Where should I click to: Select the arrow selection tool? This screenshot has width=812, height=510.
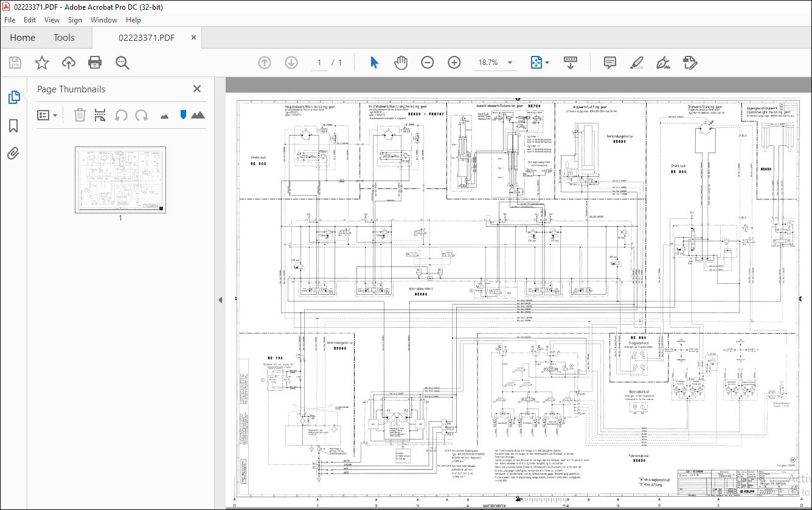pos(374,63)
